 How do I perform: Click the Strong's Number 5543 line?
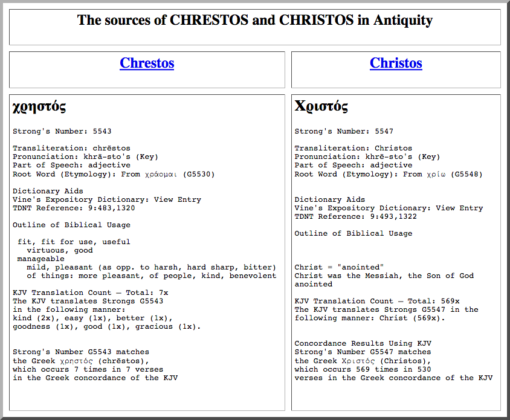62,131
